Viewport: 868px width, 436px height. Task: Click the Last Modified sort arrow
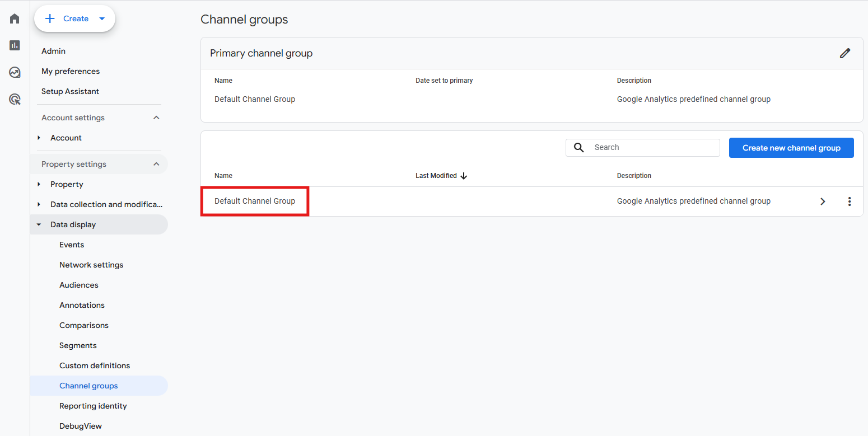tap(464, 176)
